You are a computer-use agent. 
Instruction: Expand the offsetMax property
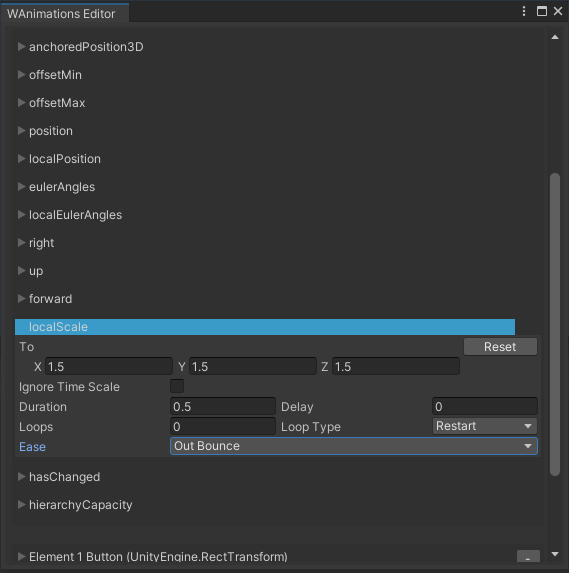coord(21,103)
